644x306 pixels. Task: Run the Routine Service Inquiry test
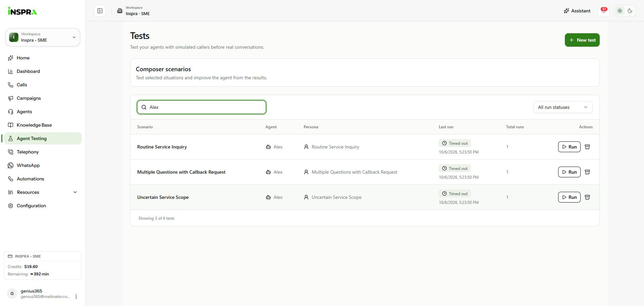coord(569,147)
